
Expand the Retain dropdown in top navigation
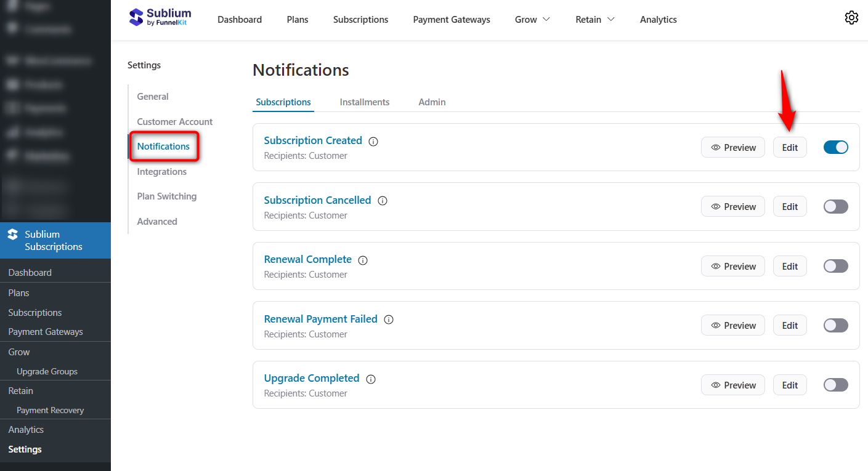pos(594,19)
